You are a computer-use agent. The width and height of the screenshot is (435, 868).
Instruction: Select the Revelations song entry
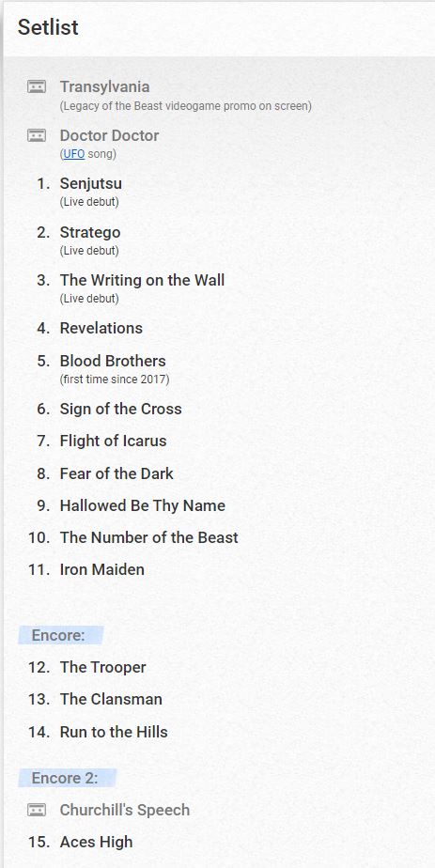tap(101, 328)
